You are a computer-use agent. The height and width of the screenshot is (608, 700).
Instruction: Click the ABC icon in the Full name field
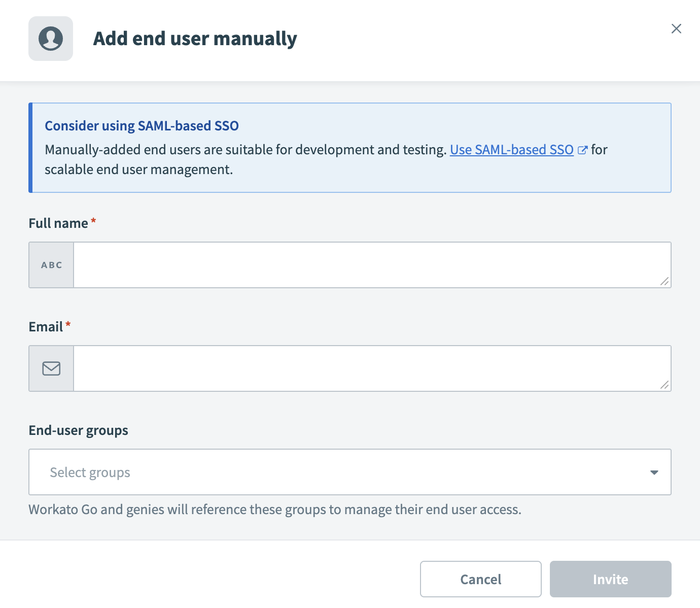pyautogui.click(x=51, y=264)
